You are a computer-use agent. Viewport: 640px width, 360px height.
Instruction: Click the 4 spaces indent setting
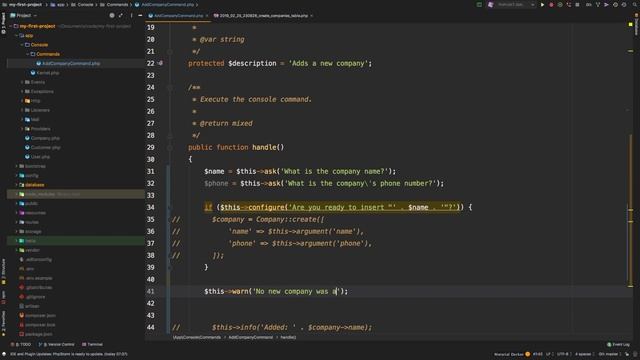point(583,354)
